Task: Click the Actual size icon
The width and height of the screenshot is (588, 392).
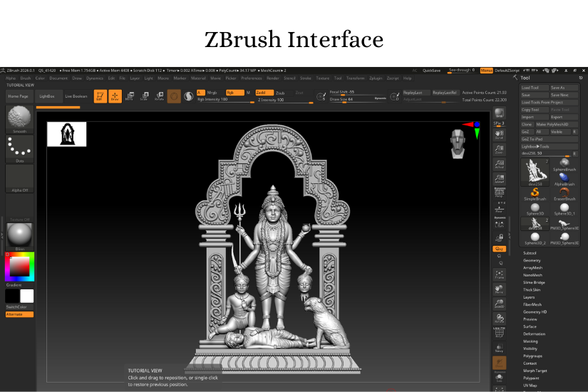Action: 499,164
